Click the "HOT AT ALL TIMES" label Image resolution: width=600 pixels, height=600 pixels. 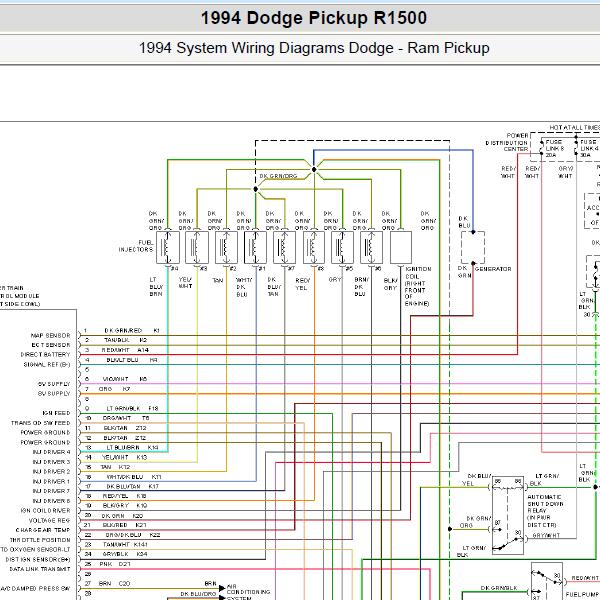coord(574,127)
